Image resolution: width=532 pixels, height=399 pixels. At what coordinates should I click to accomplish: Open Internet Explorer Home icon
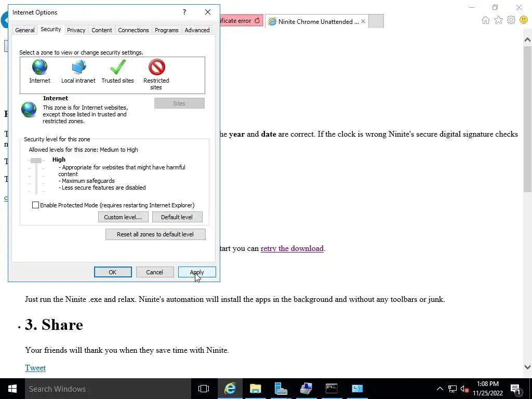click(486, 20)
